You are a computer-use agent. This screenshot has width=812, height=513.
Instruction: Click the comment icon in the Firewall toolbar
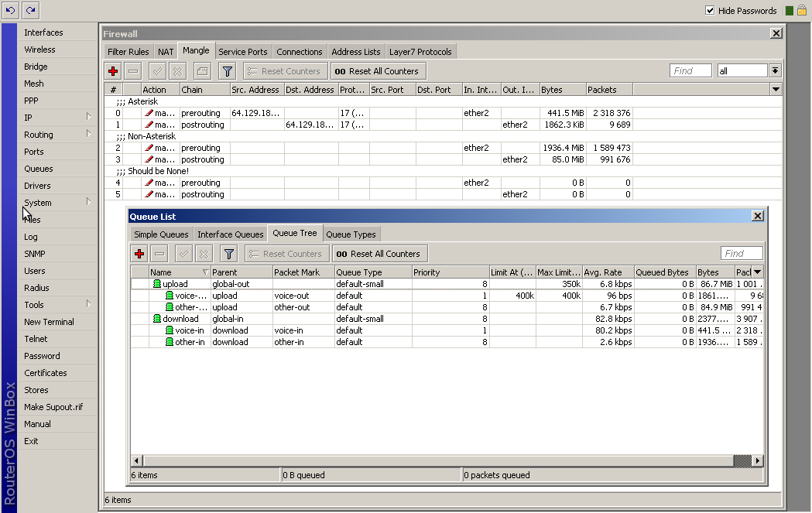pos(201,71)
